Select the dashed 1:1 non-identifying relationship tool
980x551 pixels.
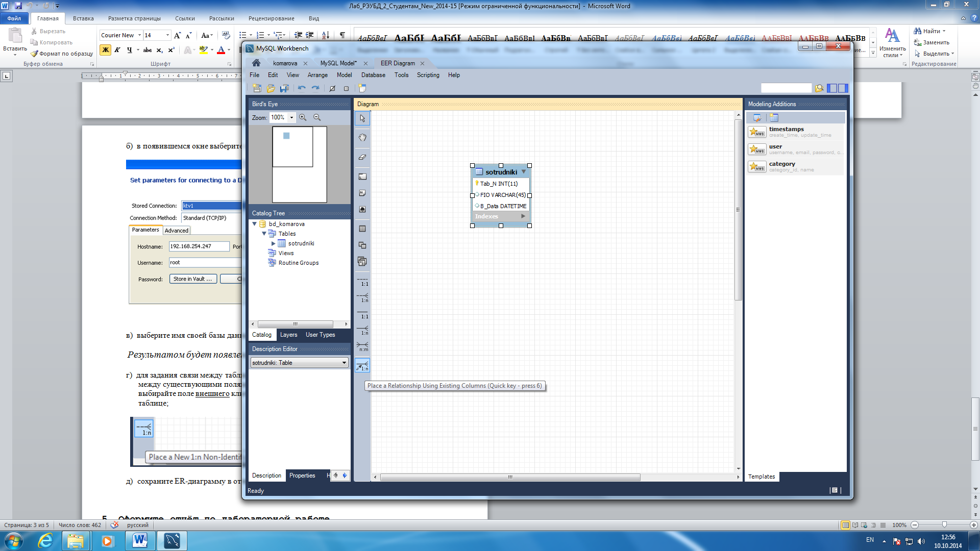(362, 282)
